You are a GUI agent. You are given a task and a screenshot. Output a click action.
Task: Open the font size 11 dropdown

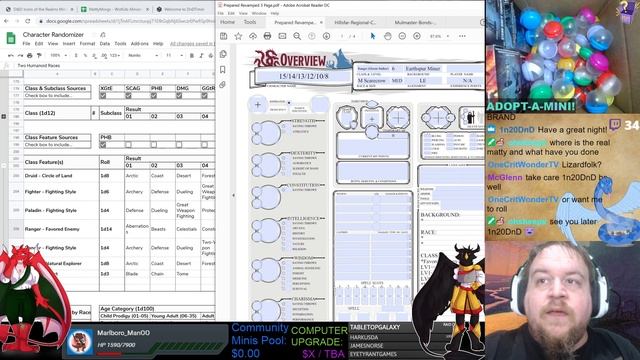(173, 56)
